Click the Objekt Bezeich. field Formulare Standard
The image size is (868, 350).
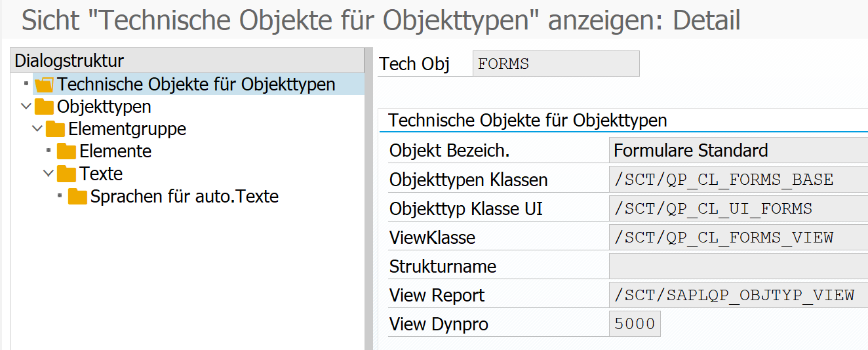[x=738, y=150]
